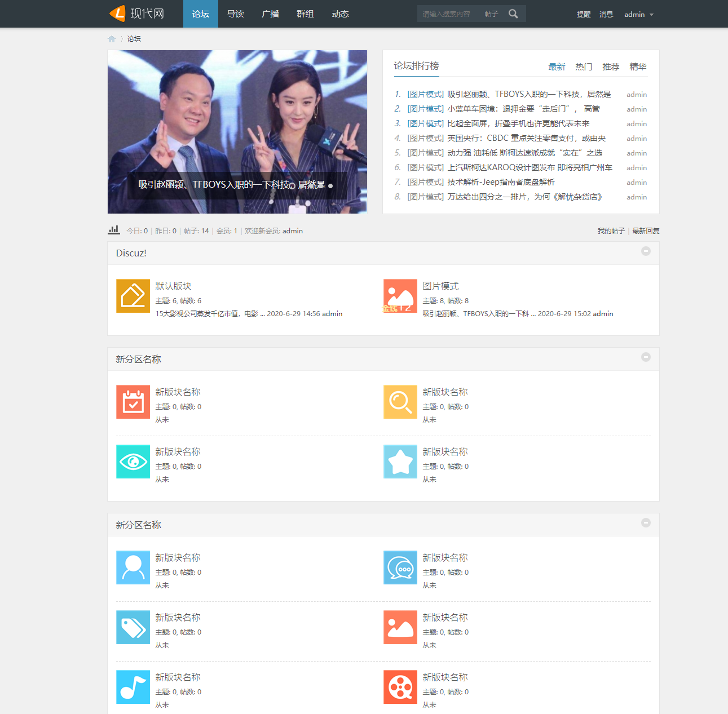Screen dimensions: 728x714
Task: Switch to the 热门 ranking tab
Action: (584, 67)
